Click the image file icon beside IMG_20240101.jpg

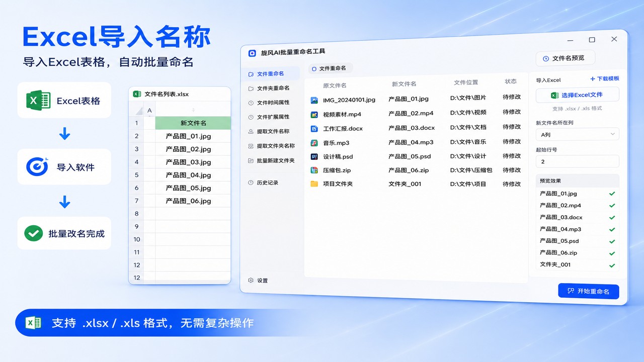(314, 100)
